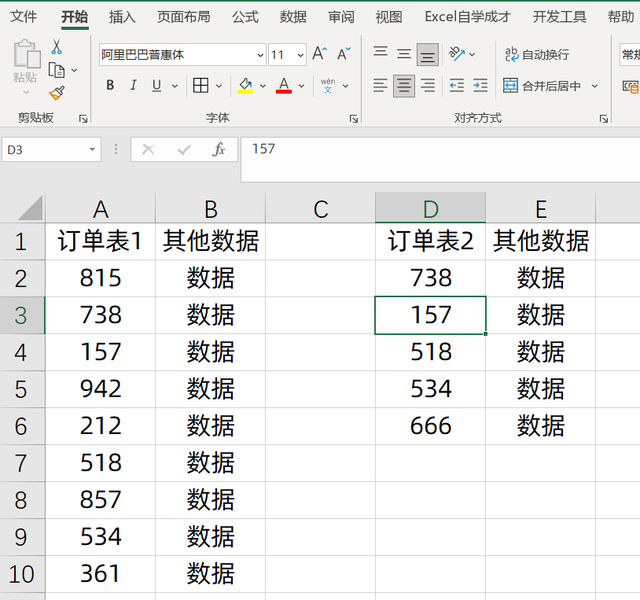Align text to the left
Image resolution: width=640 pixels, height=600 pixels.
[380, 86]
